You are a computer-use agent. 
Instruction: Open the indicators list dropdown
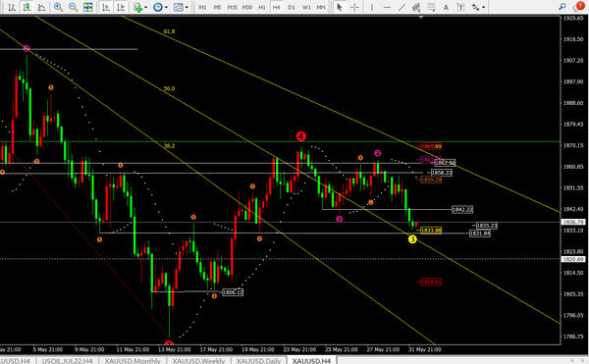pyautogui.click(x=140, y=7)
